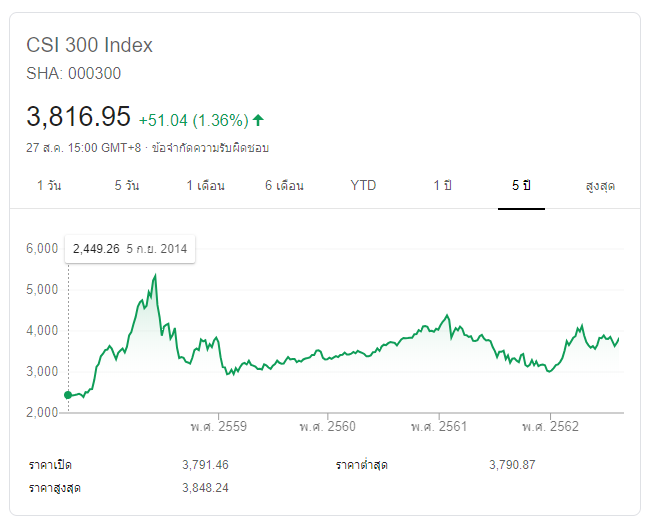Click the พ.ศ. 2562 axis label

coord(550,427)
